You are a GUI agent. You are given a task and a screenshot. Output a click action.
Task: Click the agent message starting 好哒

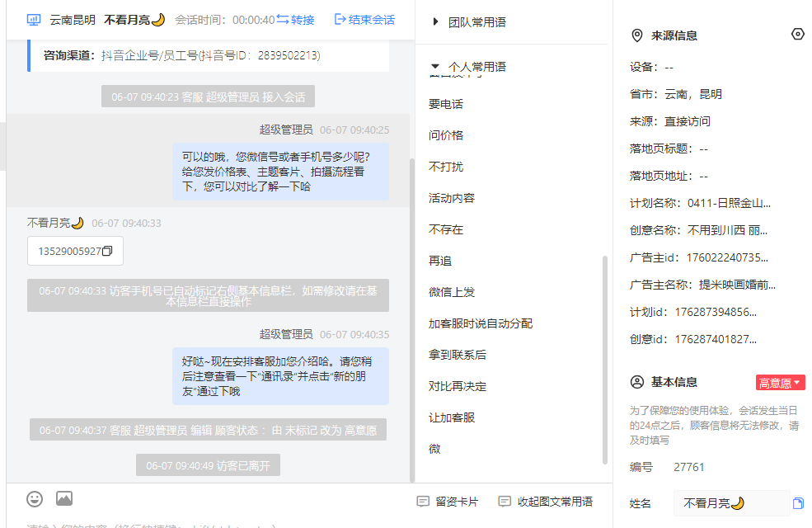280,376
